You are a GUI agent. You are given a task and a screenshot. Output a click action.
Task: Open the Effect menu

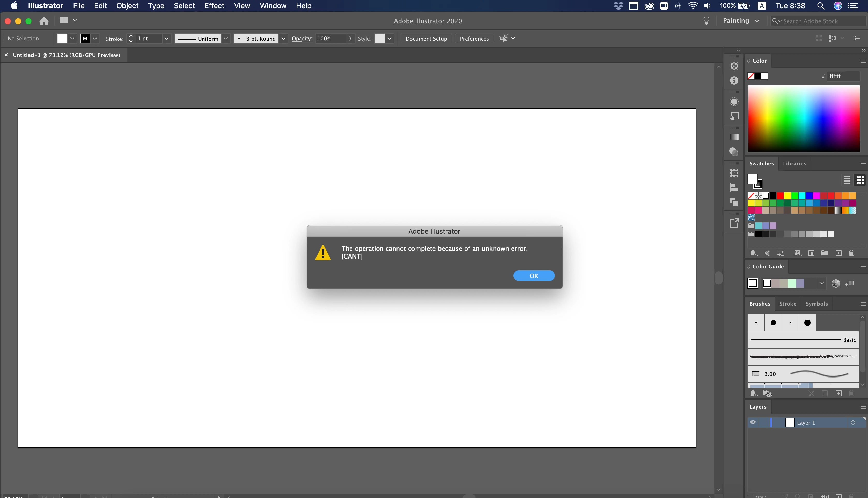pos(214,6)
